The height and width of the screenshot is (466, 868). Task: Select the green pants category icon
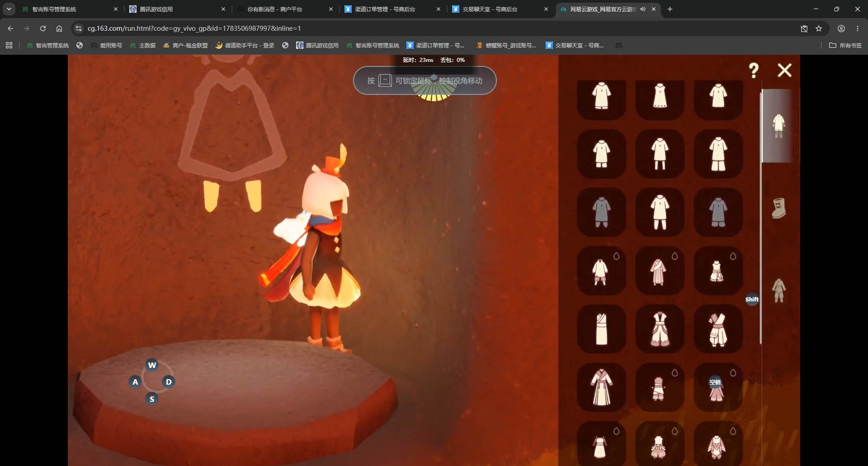pos(778,290)
